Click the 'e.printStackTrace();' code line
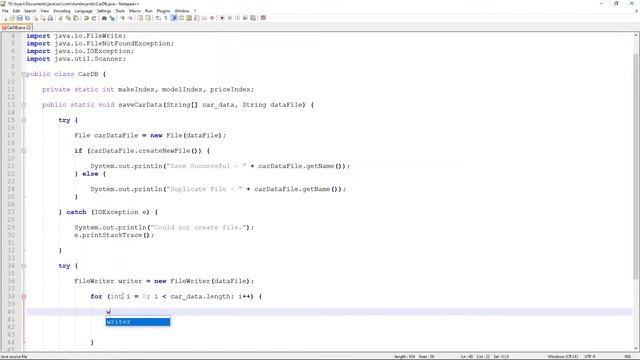640x360 pixels. (x=114, y=235)
